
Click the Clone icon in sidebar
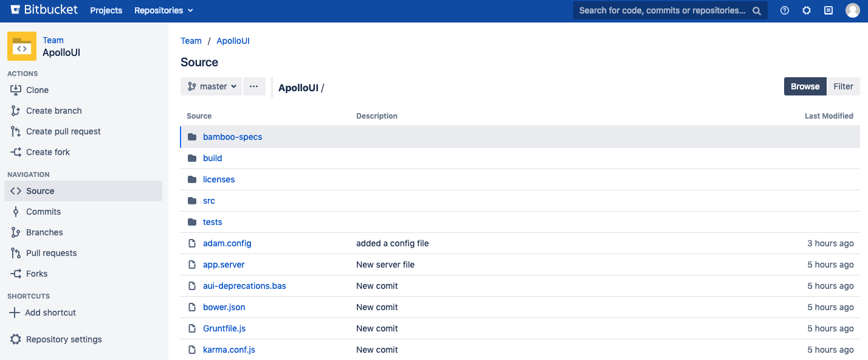tap(16, 90)
